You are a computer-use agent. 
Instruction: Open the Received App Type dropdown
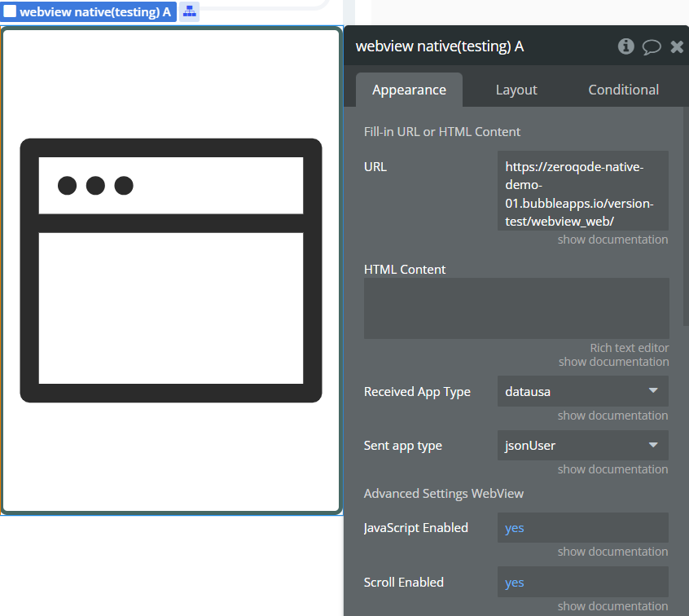(x=583, y=391)
